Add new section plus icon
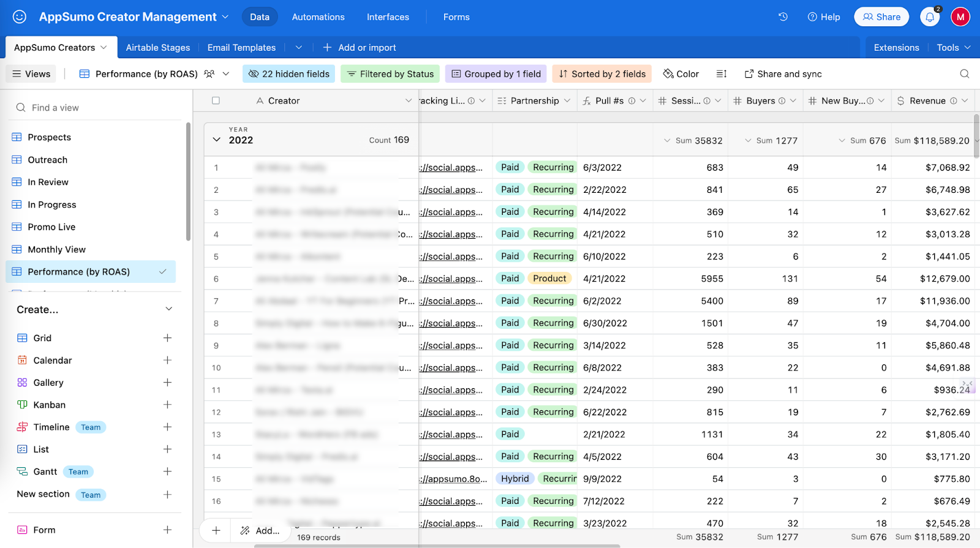This screenshot has width=980, height=548. tap(167, 494)
